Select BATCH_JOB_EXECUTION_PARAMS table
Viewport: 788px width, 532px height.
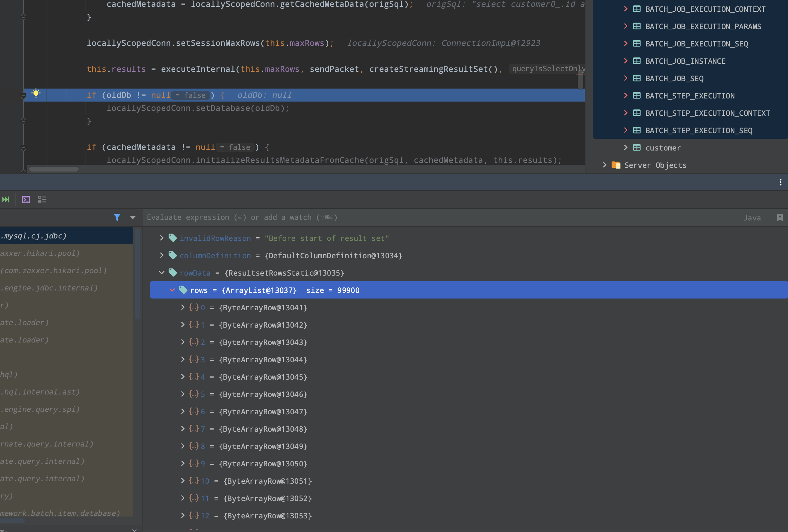click(703, 26)
